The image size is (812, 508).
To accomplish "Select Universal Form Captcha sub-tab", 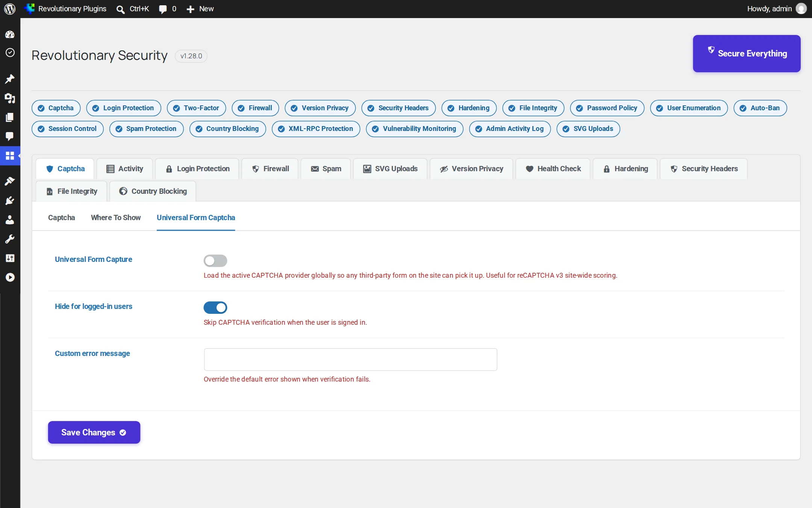I will [196, 217].
